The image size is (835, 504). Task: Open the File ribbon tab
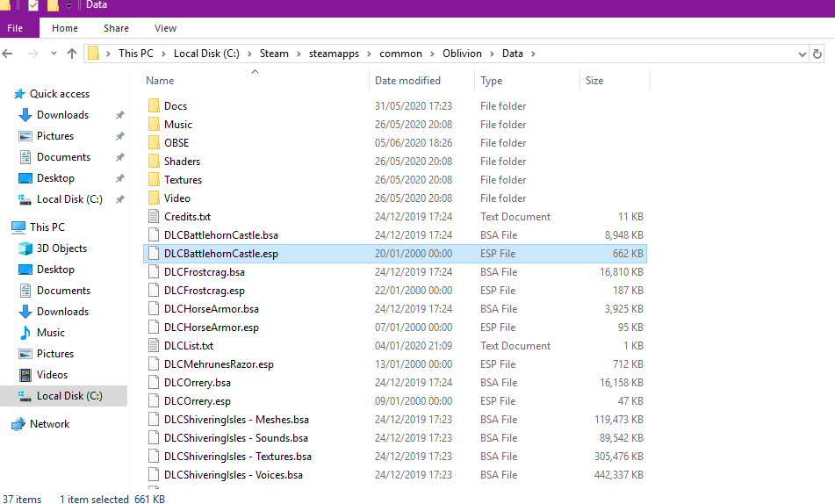16,28
